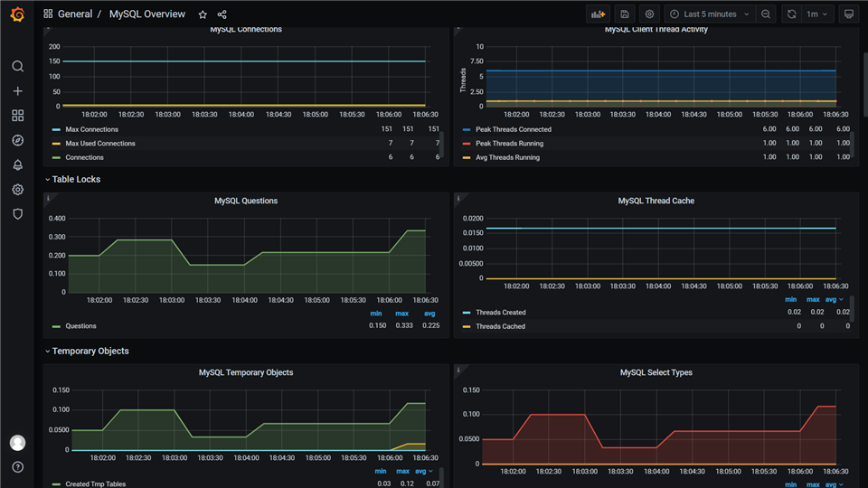The width and height of the screenshot is (868, 488).
Task: Open the MySQL Thread Cache panel title menu
Action: [656, 201]
